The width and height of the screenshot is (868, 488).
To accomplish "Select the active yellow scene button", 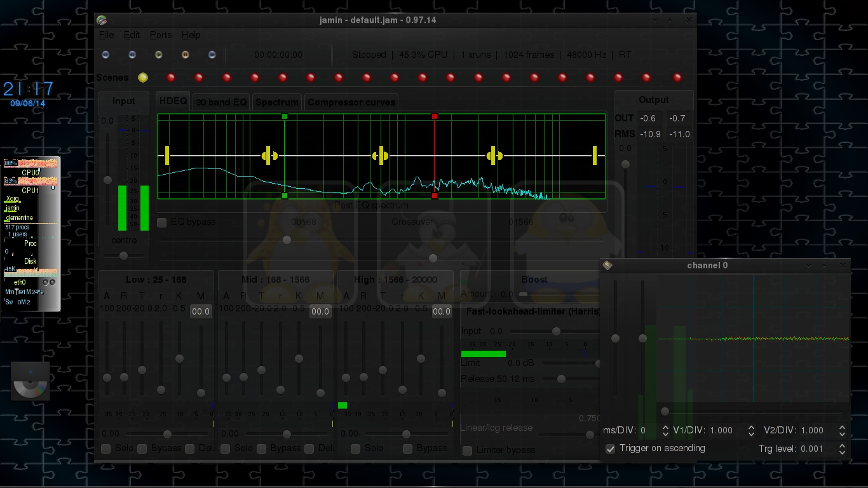I will pyautogui.click(x=143, y=78).
